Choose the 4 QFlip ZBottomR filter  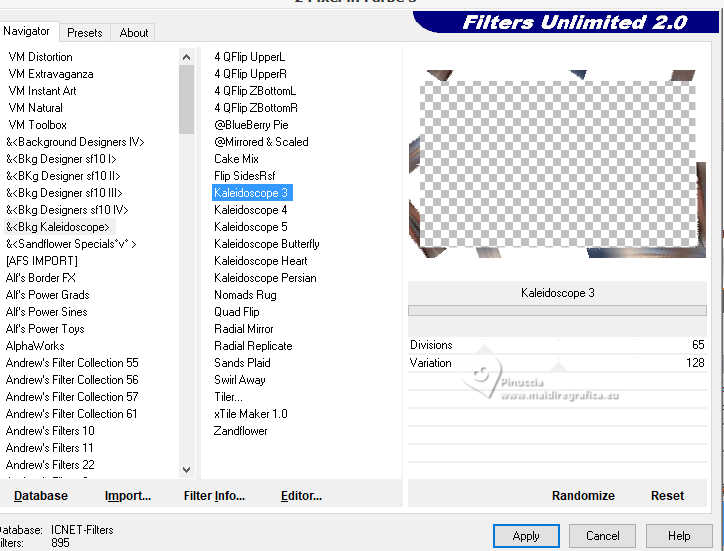pos(256,108)
